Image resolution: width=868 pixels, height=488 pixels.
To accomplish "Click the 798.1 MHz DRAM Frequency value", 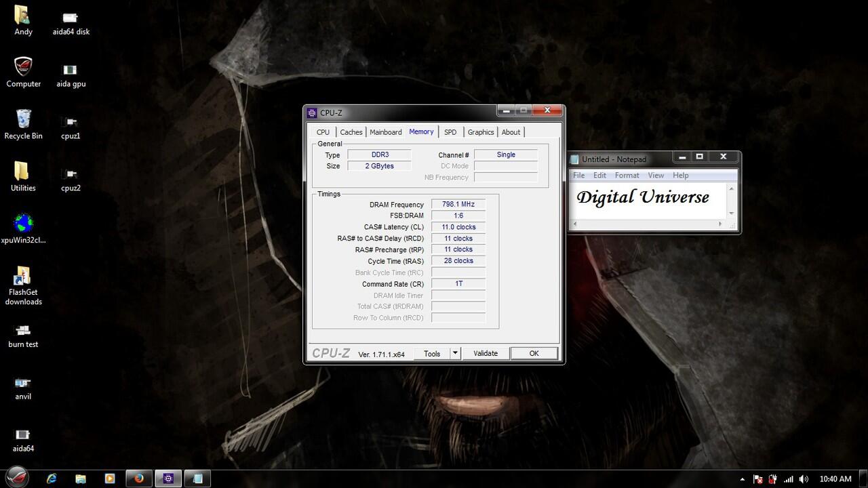I will (x=458, y=204).
